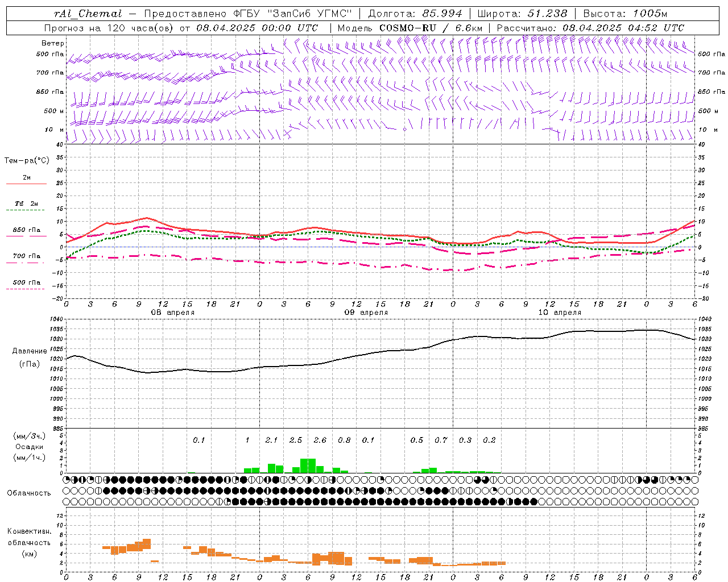Click the forecast text Прогноз на 120 часа(ов)
The width and height of the screenshot is (728, 582).
coord(110,28)
